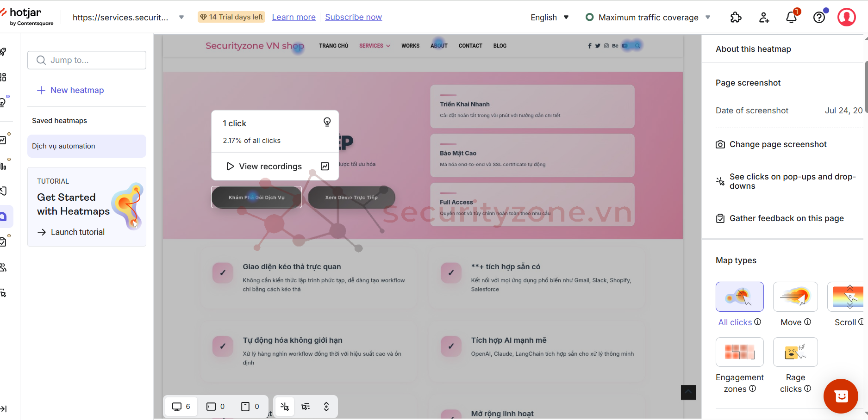The image size is (868, 420).
Task: Go to the Hotjar logo home
Action: [x=28, y=16]
